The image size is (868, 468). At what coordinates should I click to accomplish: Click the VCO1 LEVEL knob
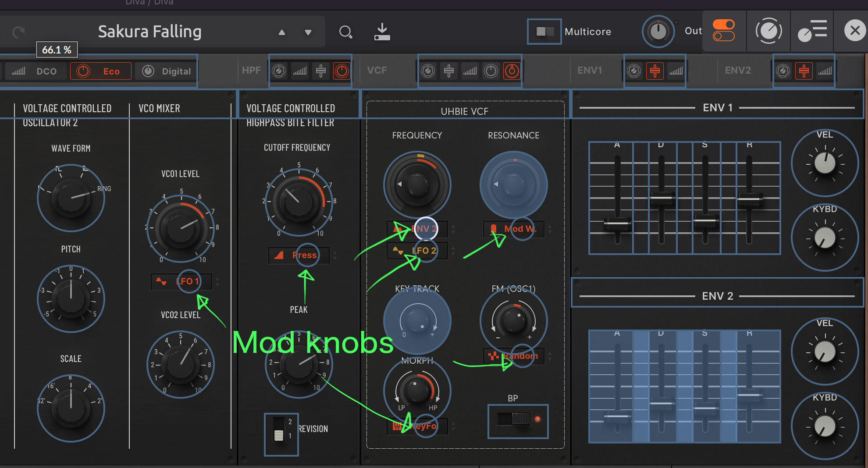click(181, 228)
